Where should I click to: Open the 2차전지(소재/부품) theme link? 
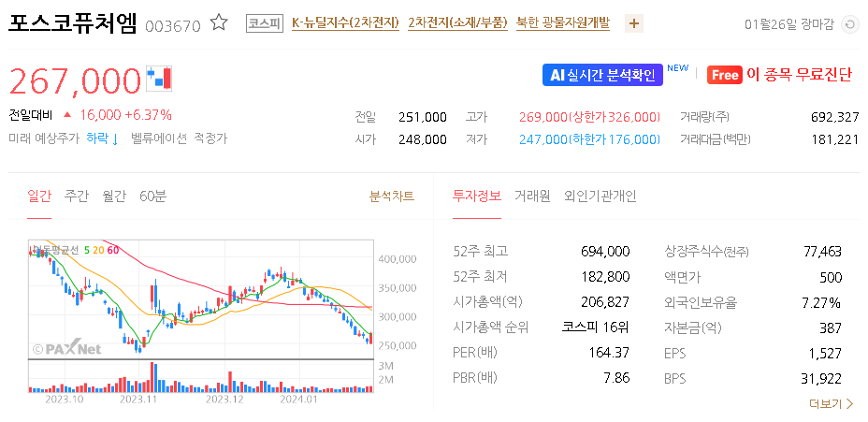[x=457, y=23]
